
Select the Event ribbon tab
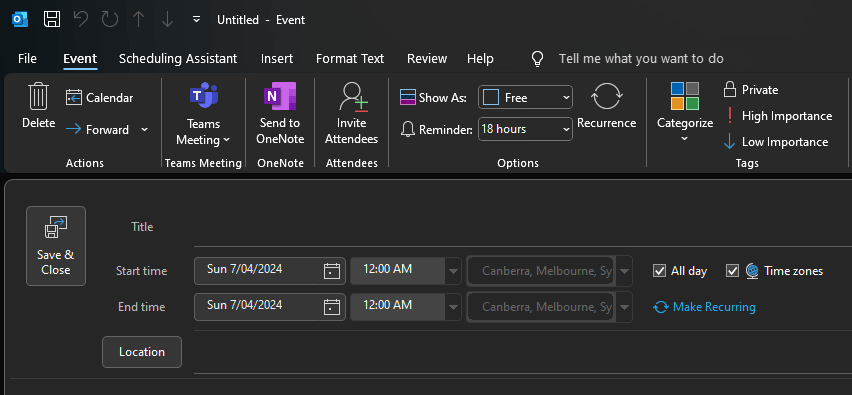80,58
